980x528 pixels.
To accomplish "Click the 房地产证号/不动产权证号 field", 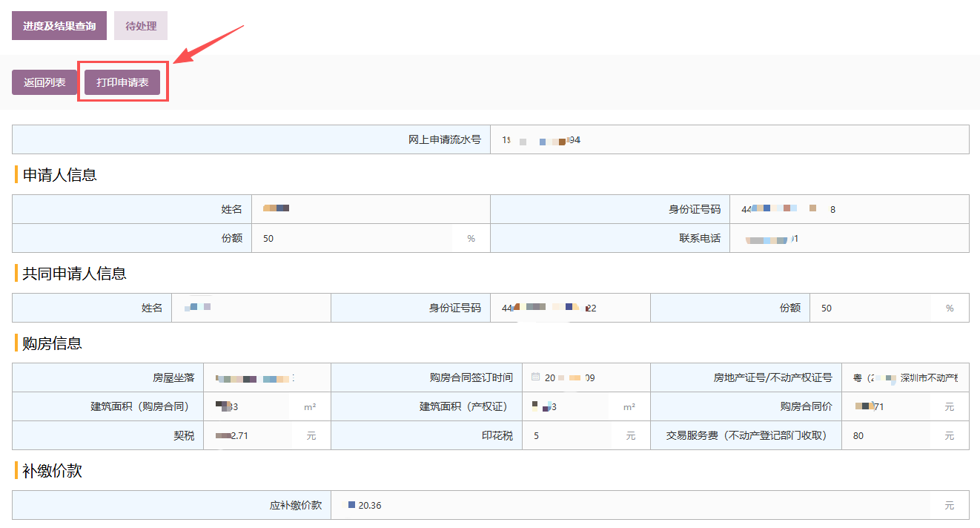I will [904, 377].
